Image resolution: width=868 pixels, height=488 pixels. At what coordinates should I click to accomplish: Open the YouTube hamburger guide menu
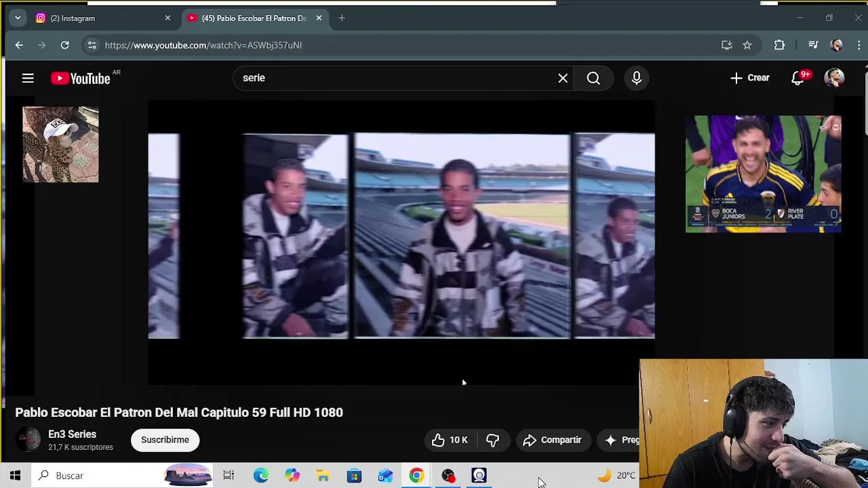[28, 78]
